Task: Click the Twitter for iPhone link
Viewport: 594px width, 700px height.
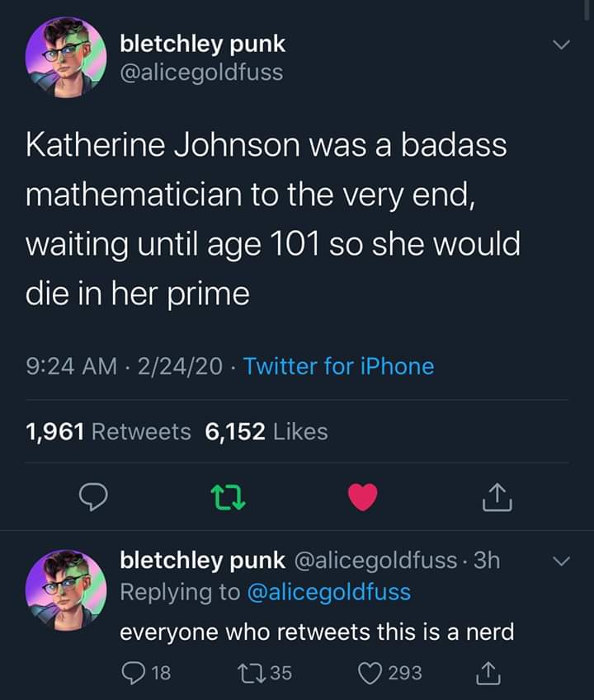Action: [338, 365]
